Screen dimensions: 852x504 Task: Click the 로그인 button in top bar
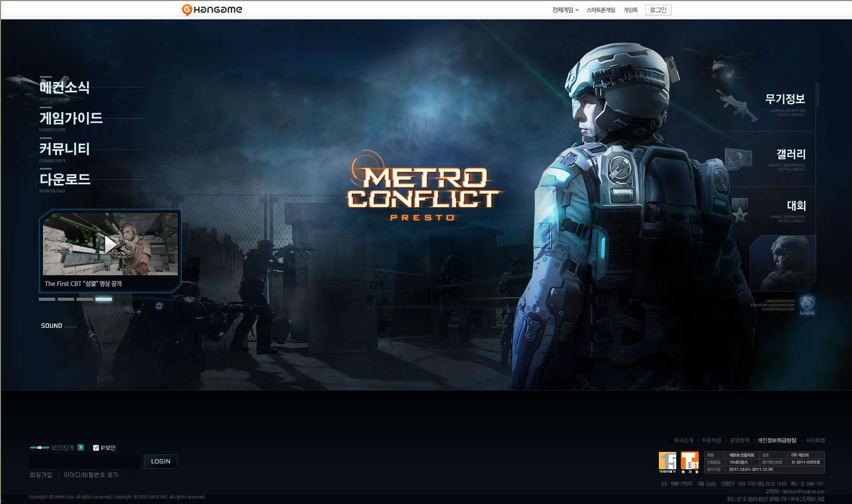[x=658, y=10]
